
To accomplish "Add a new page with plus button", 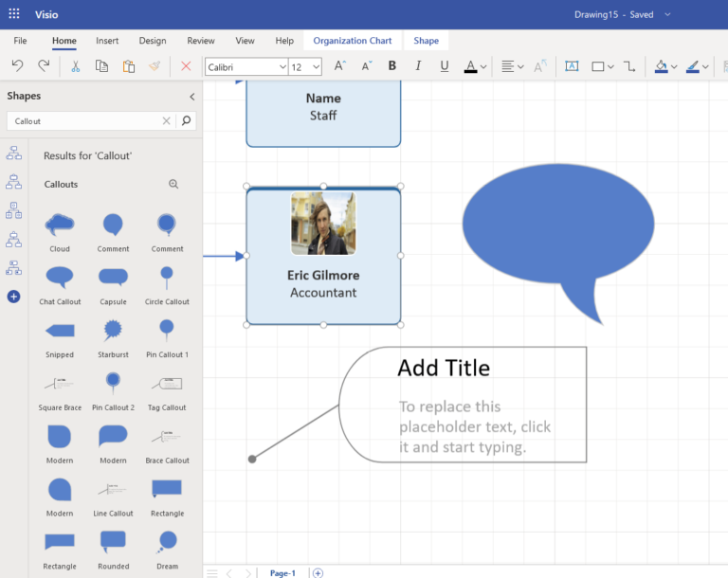I will click(318, 573).
